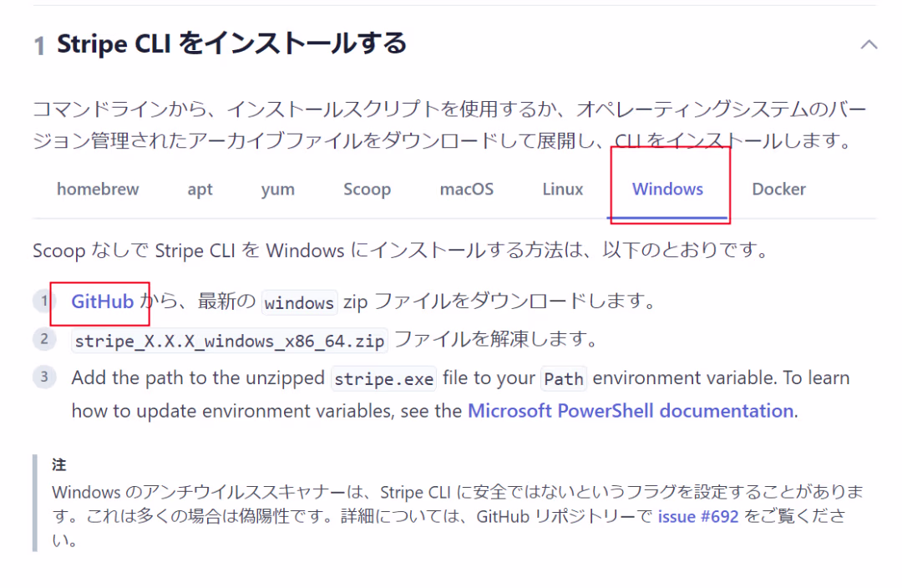Collapse the Stripe CLI install section chevron

(869, 45)
